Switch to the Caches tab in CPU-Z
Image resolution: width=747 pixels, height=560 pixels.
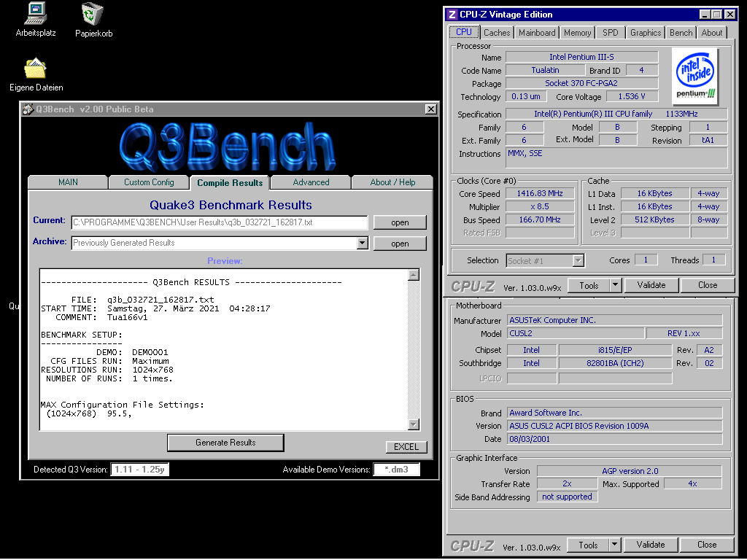pyautogui.click(x=496, y=33)
